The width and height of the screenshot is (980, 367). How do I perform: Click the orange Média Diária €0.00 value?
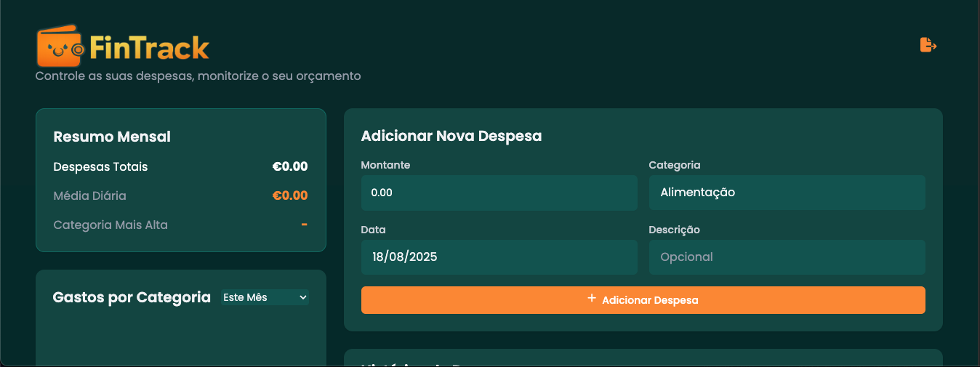click(290, 195)
